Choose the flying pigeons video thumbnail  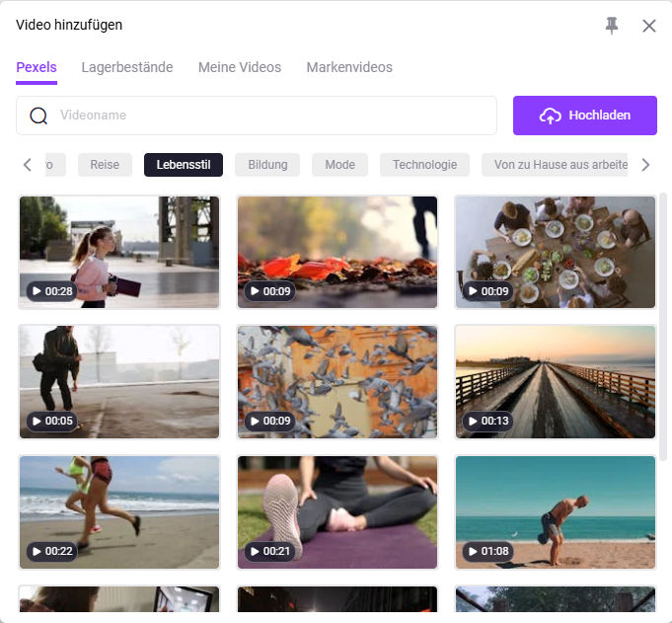(337, 382)
